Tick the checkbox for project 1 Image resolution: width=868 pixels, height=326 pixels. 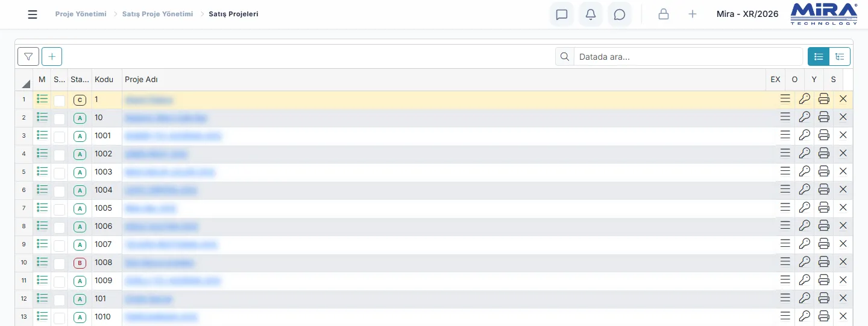click(x=59, y=101)
